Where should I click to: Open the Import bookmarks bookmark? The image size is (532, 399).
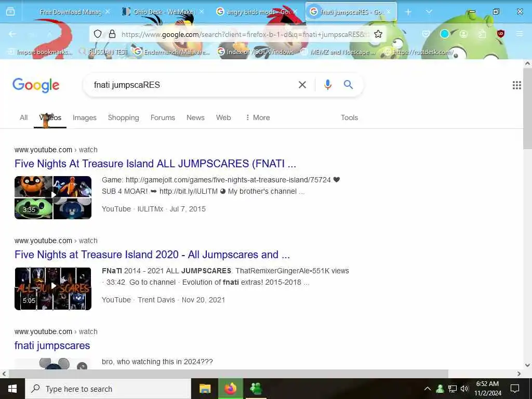point(41,52)
